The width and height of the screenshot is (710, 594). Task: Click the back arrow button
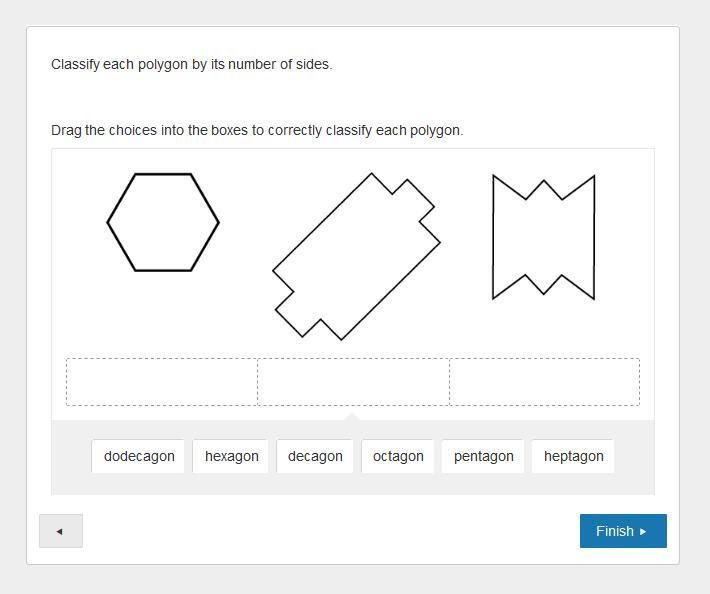coord(60,531)
